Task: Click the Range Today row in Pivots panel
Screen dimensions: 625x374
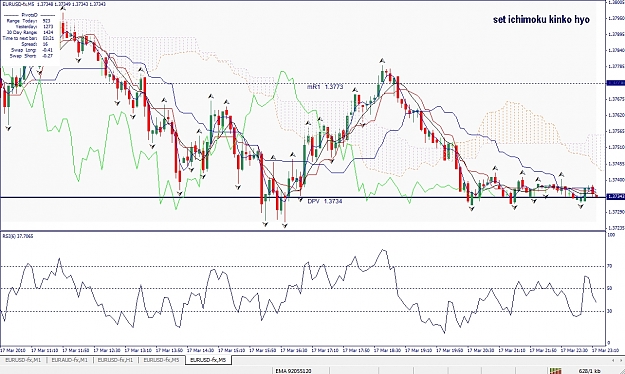Action: point(28,21)
